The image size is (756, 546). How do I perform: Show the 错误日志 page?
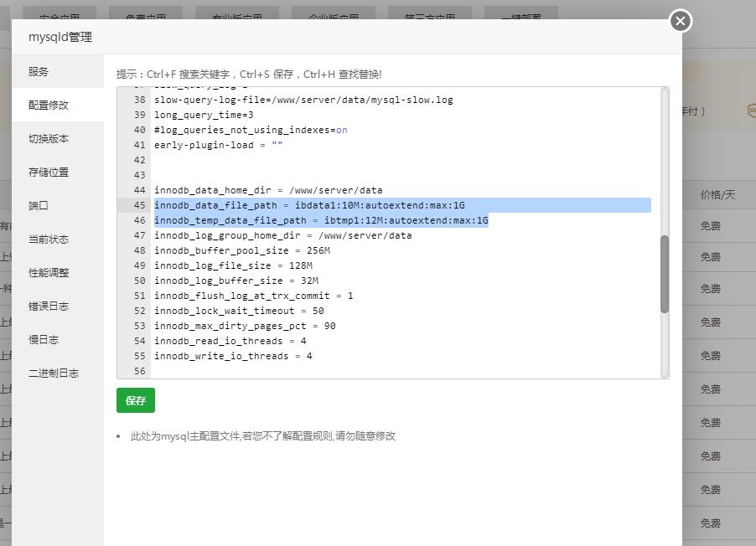(x=49, y=306)
